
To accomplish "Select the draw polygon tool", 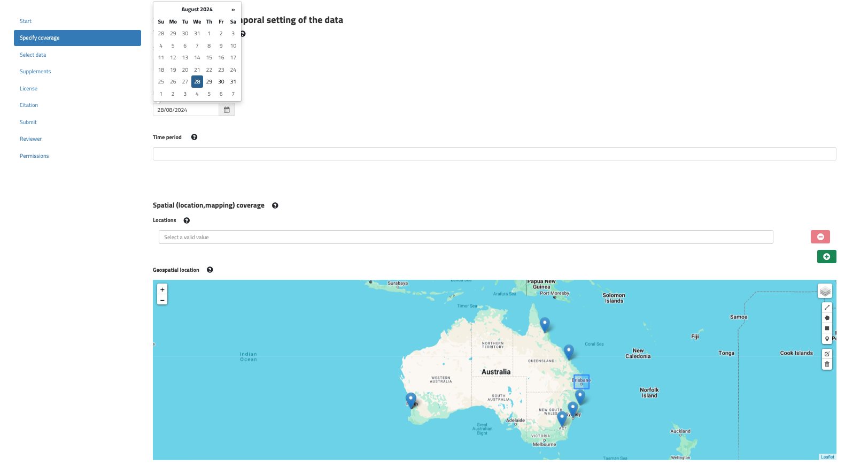I will tap(827, 318).
